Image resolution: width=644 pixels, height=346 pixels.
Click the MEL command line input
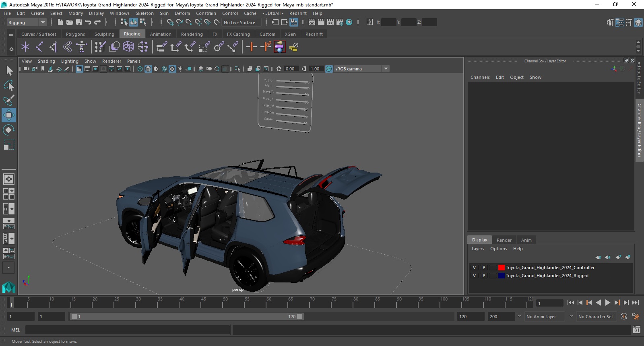pyautogui.click(x=128, y=330)
